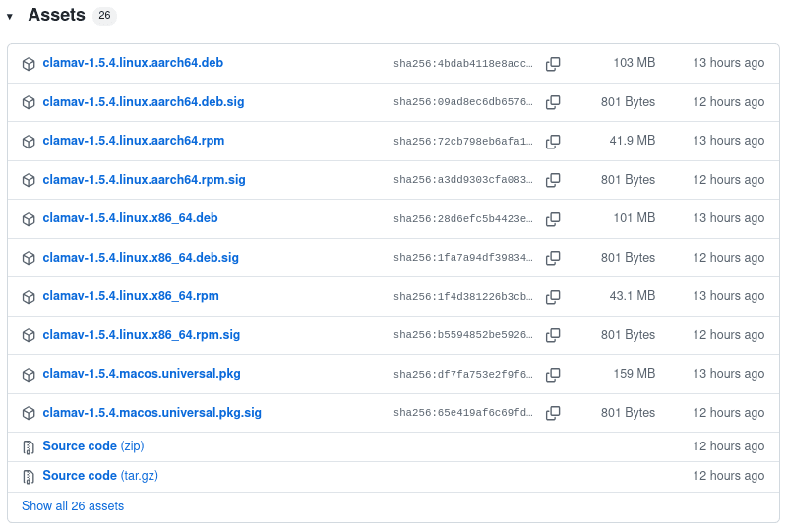Viewport: 786px width, 532px height.
Task: Click the 103 MB file size
Action: pos(635,63)
